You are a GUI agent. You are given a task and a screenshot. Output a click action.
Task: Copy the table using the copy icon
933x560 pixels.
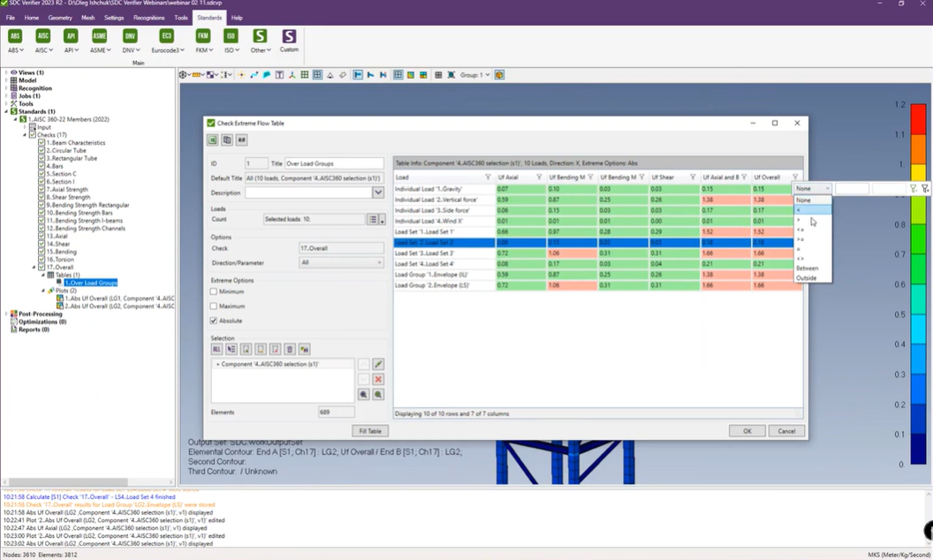227,140
